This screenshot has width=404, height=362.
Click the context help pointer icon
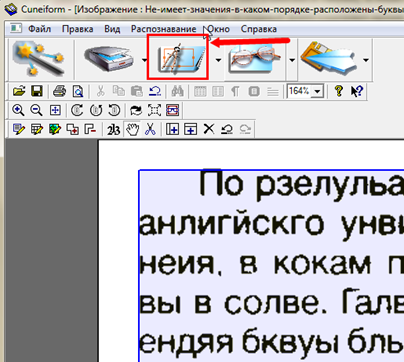(x=357, y=91)
